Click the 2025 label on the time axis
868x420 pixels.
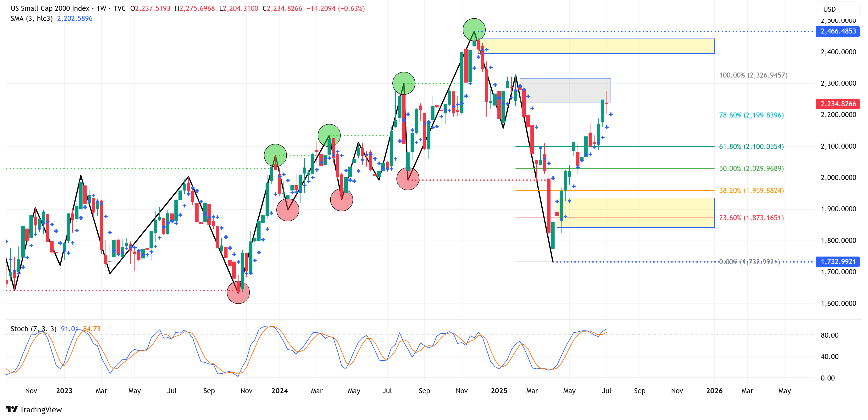499,391
